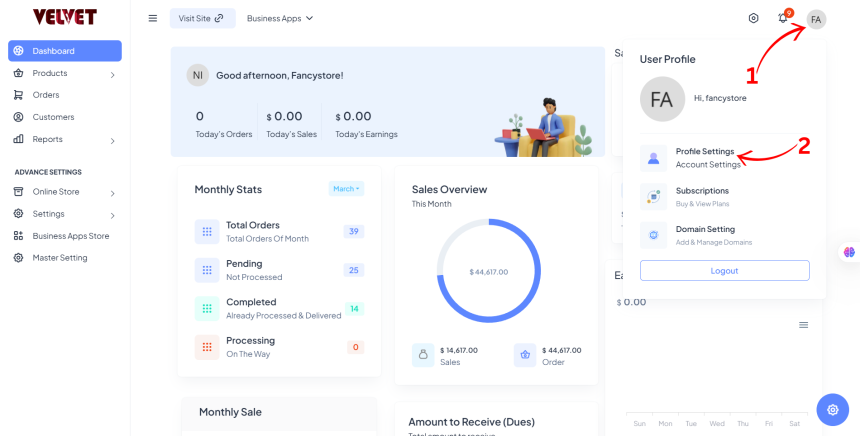Viewport: 860px width, 436px height.
Task: Click the Logout button
Action: coord(724,271)
